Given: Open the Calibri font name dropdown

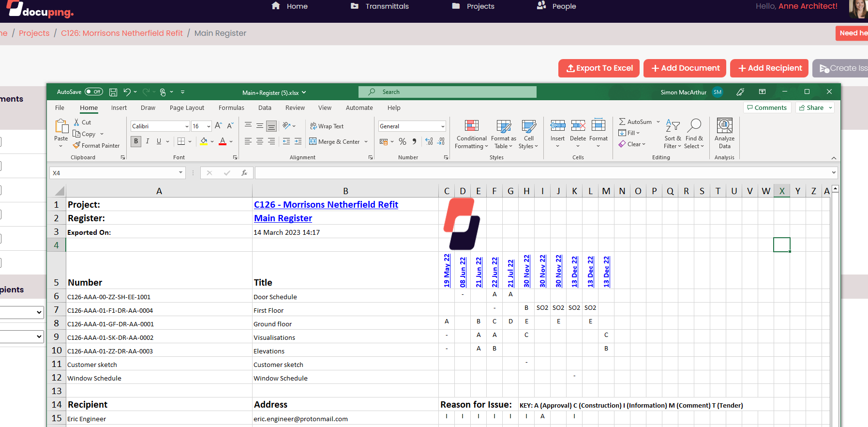Looking at the screenshot, I should pyautogui.click(x=187, y=126).
